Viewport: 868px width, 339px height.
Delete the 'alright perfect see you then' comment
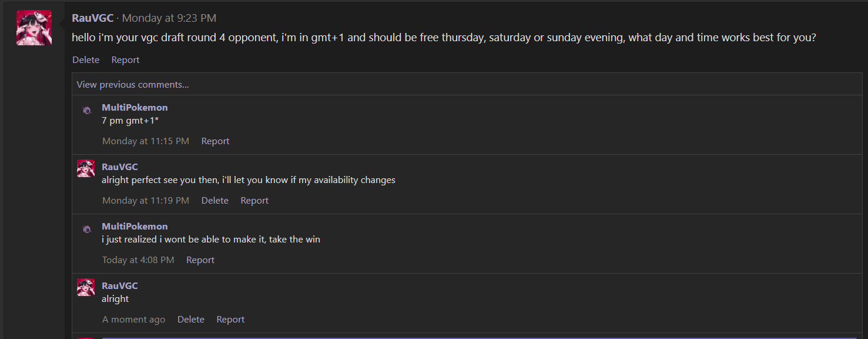click(215, 201)
